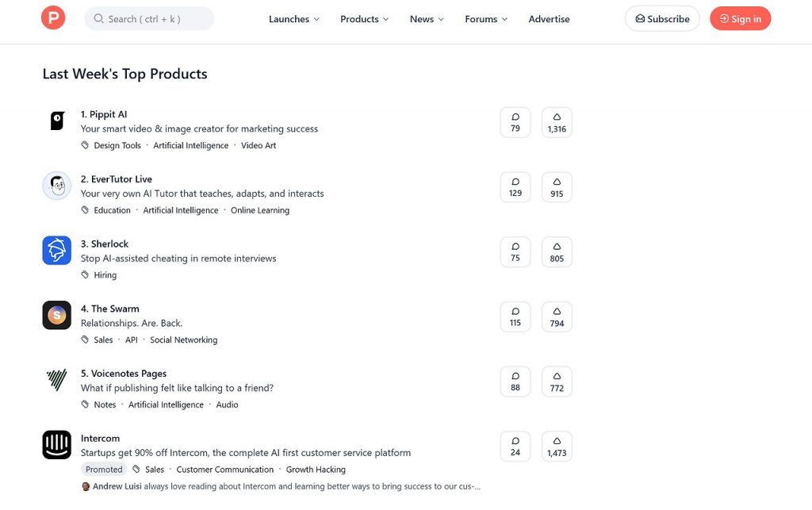The image size is (812, 510).
Task: Upvote EverTutor Live product
Action: pos(557,187)
